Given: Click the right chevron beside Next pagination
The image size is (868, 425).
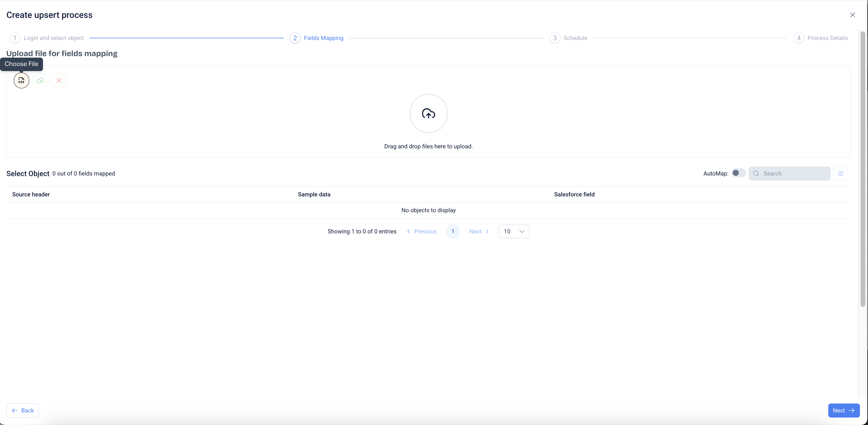Looking at the screenshot, I should point(487,232).
